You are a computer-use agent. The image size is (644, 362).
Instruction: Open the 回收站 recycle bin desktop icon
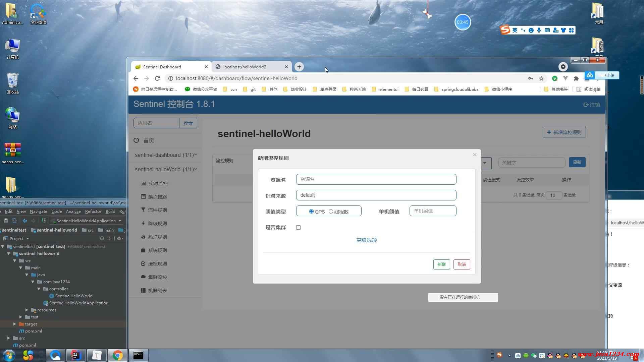coord(13,83)
